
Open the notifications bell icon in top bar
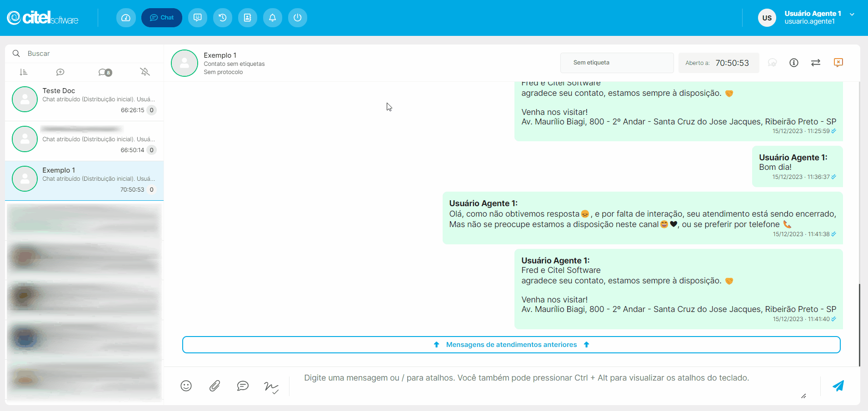point(273,18)
